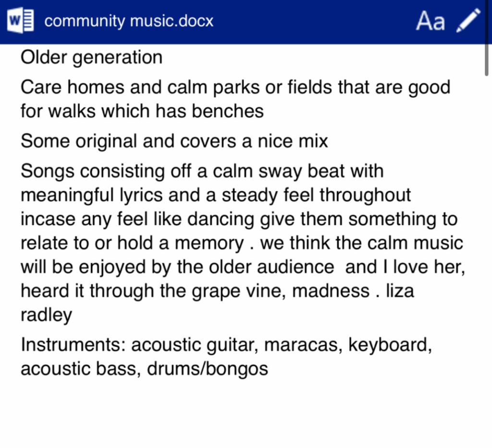The image size is (492, 448).
Task: Click the word "radley"
Action: click(46, 315)
